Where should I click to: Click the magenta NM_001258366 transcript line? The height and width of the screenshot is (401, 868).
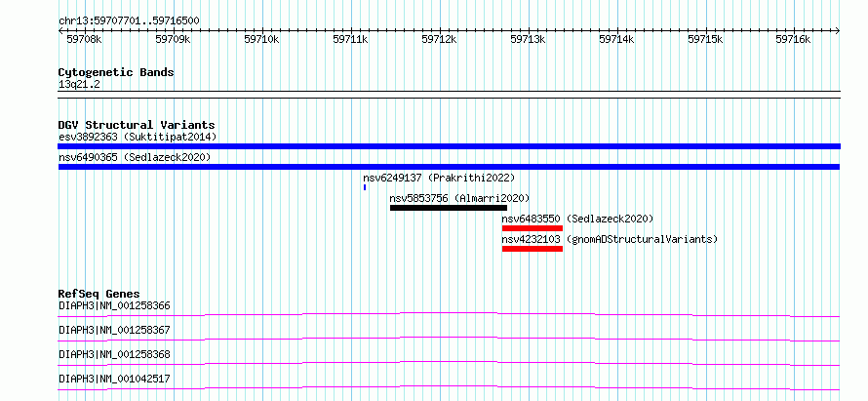(x=449, y=314)
